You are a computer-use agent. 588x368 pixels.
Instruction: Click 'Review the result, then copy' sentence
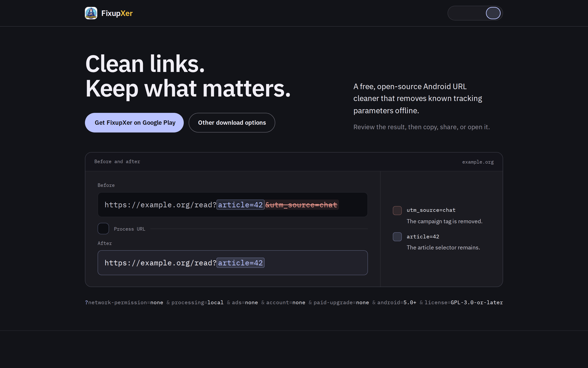422,127
